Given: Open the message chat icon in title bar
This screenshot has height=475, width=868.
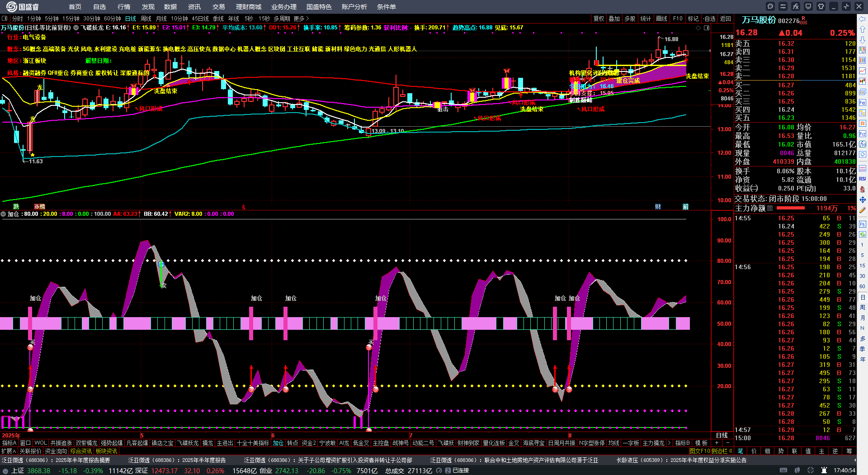Looking at the screenshot, I should click(770, 6).
